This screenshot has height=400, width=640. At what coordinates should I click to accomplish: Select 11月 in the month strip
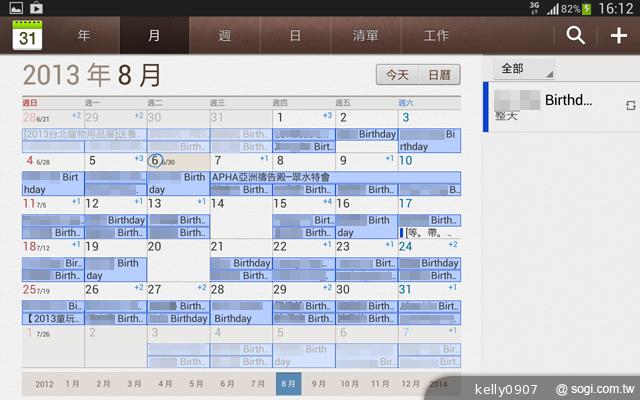[380, 384]
